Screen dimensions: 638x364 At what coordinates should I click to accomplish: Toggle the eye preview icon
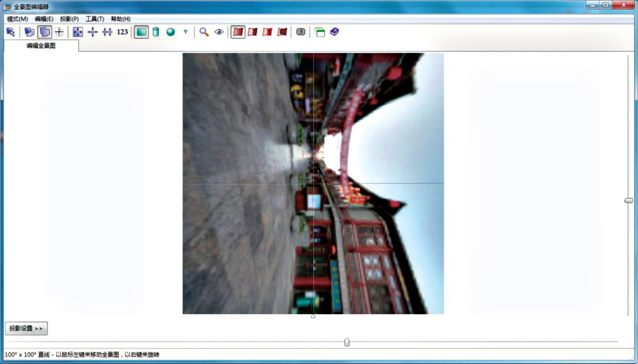click(x=219, y=32)
